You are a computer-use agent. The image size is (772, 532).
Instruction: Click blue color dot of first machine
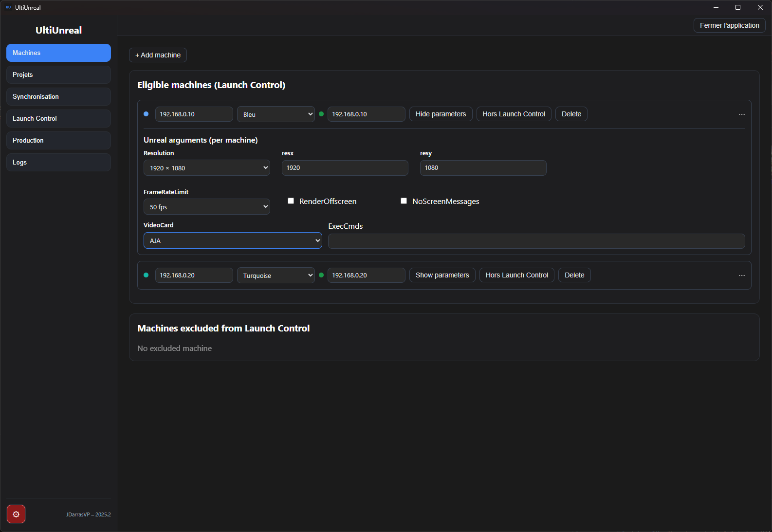[146, 114]
